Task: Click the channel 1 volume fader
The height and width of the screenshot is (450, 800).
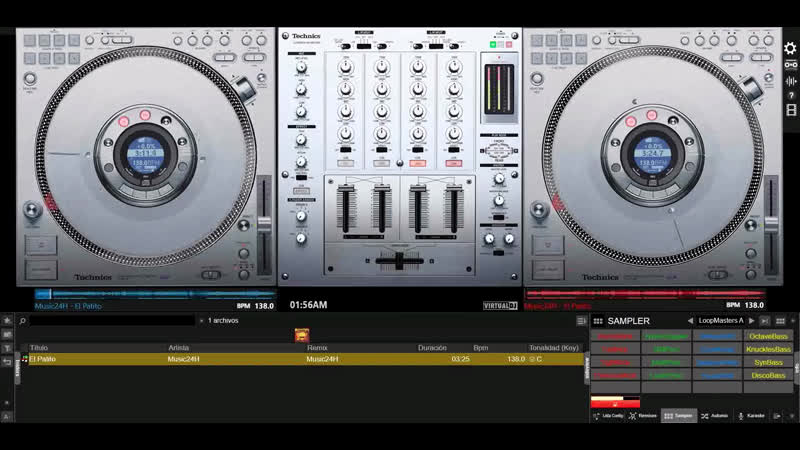Action: tap(346, 189)
